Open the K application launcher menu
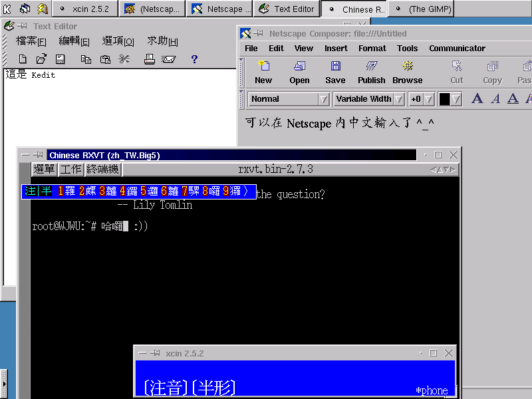Viewport: 532px width, 399px height. tap(7, 9)
